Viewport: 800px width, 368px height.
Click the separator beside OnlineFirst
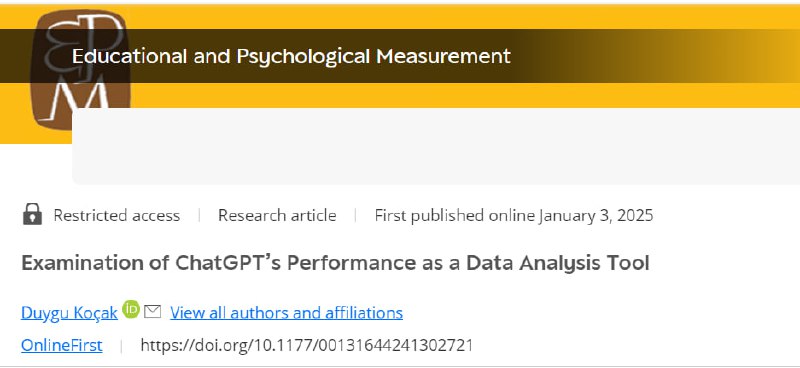coord(121,346)
